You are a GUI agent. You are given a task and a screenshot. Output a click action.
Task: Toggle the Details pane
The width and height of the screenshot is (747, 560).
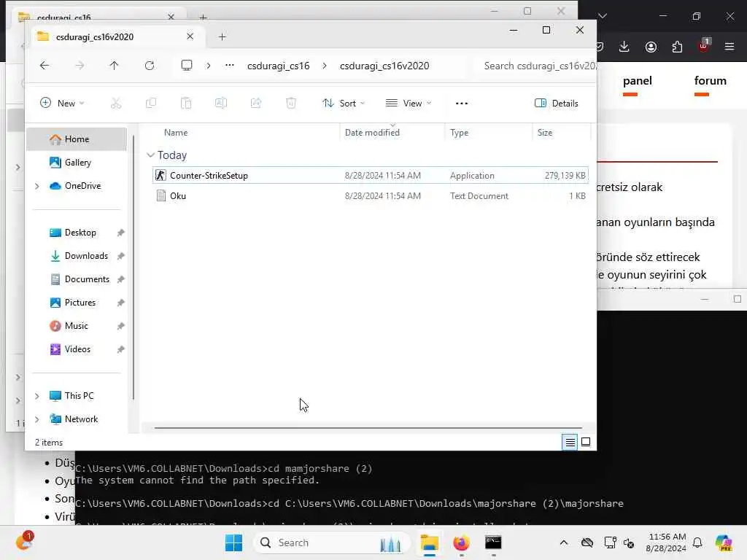[x=557, y=104]
